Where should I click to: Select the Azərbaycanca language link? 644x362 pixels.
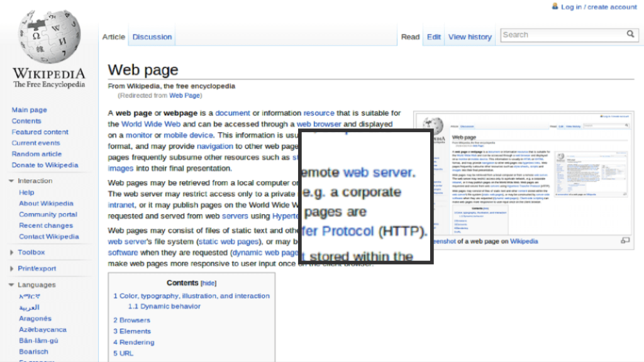(x=43, y=330)
